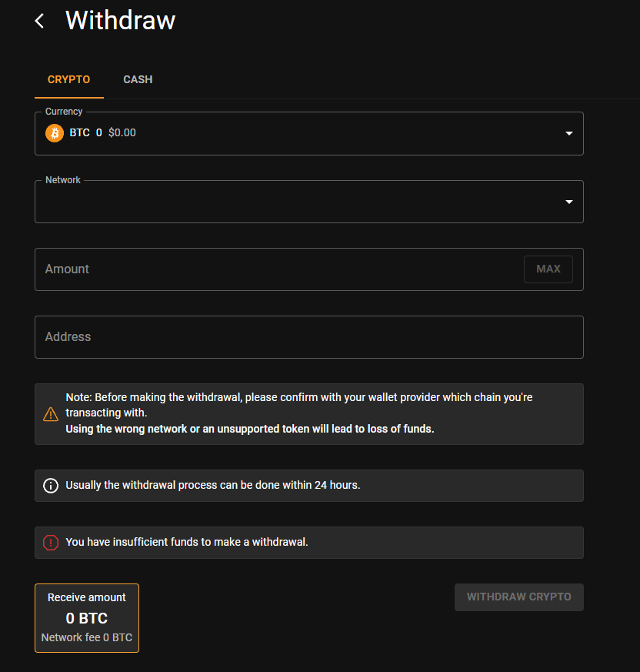Switch to the CRYPTO tab
This screenshot has height=672, width=640.
coord(69,80)
